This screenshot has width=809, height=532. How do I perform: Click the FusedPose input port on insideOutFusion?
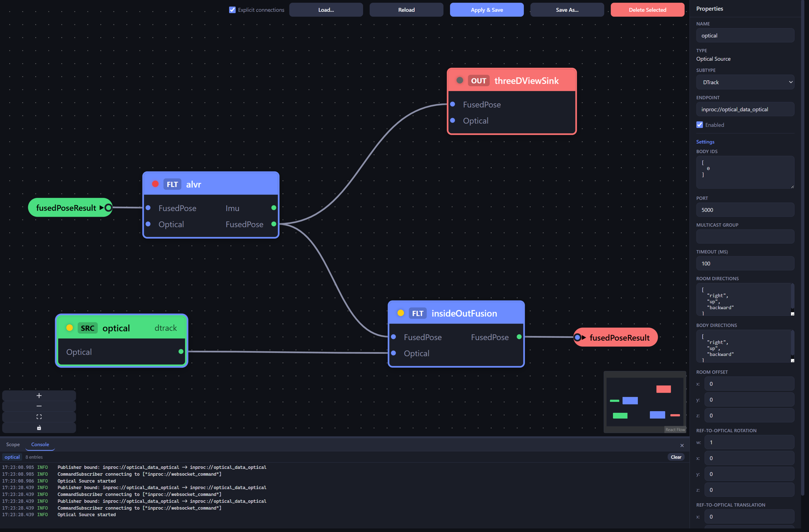click(394, 337)
